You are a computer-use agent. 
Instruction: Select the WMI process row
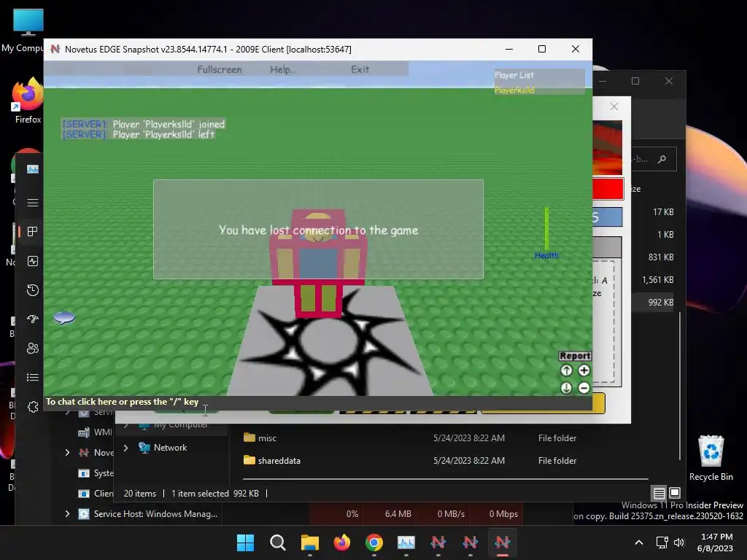(x=96, y=432)
